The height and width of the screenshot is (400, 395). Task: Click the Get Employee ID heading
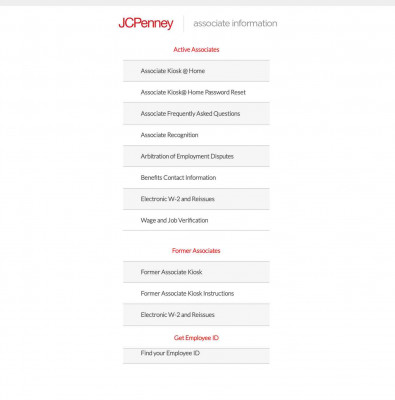pyautogui.click(x=196, y=338)
